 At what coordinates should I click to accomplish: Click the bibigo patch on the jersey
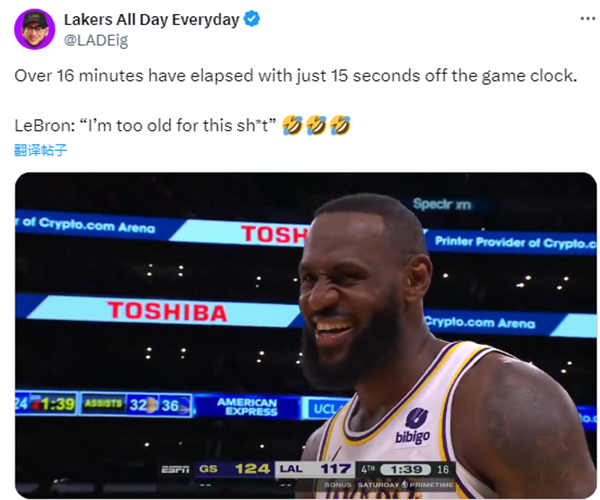(x=412, y=428)
